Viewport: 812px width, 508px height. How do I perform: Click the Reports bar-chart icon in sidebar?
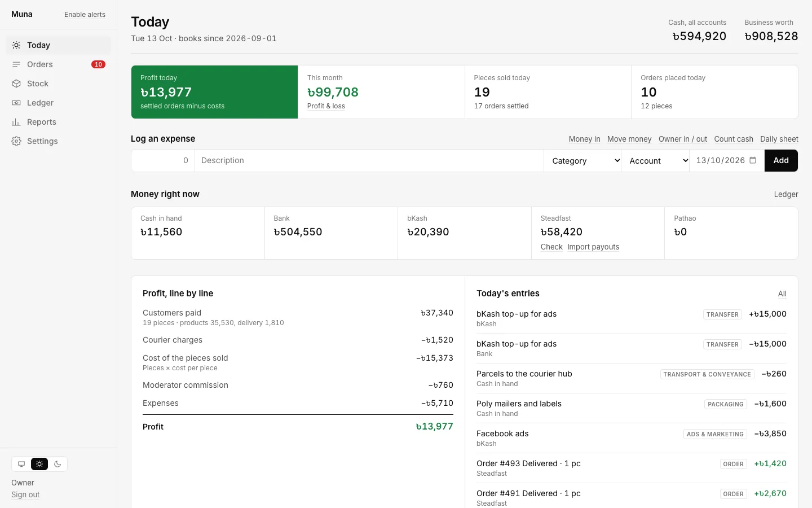(16, 122)
